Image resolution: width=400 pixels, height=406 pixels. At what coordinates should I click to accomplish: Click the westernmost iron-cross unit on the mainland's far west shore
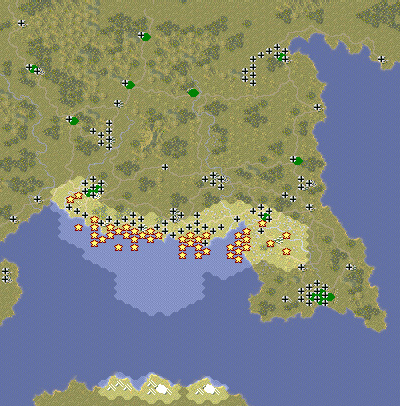pos(13,219)
